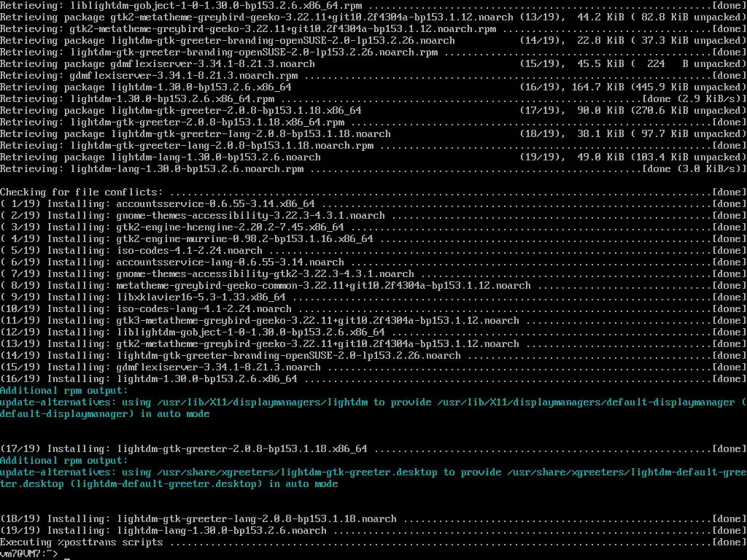Select '( 8/19) Installing: metatheme-greybird-geeko-common' line
This screenshot has height=560, width=747.
coord(373,286)
